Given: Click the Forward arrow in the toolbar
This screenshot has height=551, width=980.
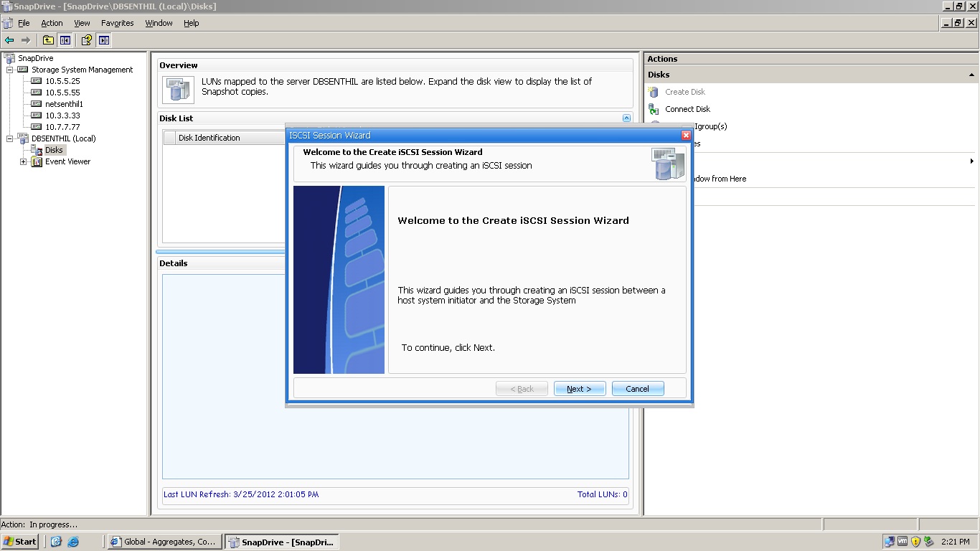Looking at the screenshot, I should [x=26, y=40].
